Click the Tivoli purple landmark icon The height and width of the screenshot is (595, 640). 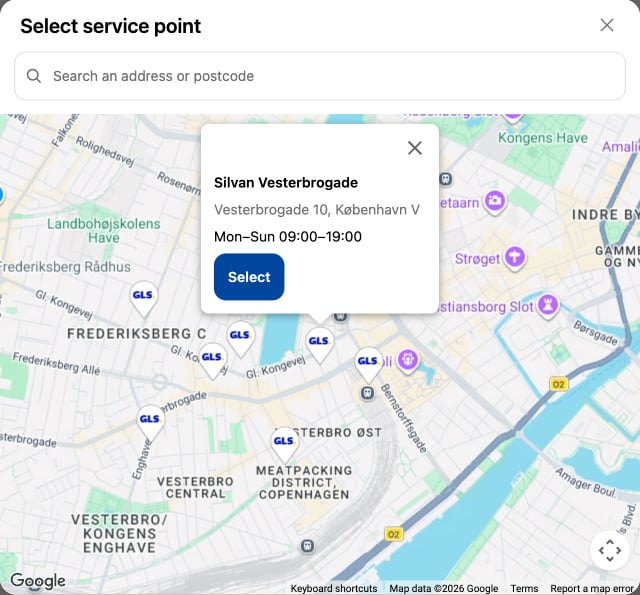[x=408, y=360]
